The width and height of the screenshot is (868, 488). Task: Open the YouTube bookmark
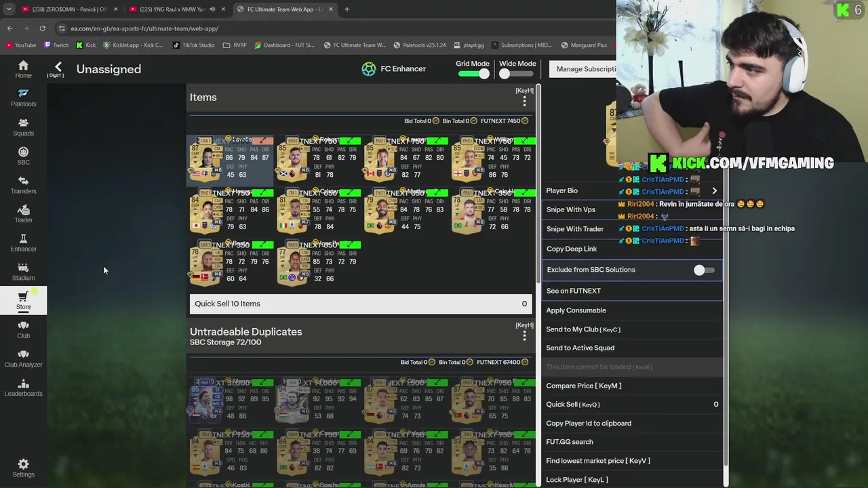pos(21,45)
